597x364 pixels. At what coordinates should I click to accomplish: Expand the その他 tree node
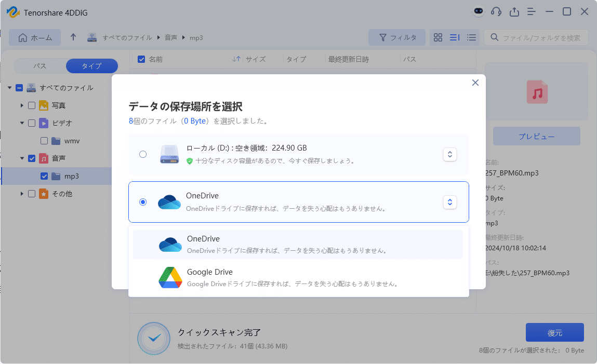22,194
